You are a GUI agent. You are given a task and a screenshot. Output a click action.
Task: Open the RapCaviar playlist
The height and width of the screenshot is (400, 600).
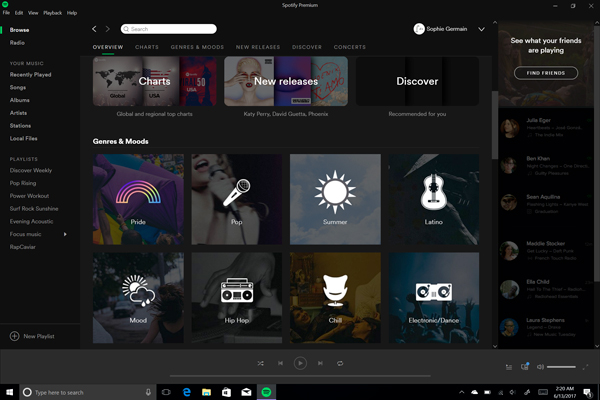point(23,247)
